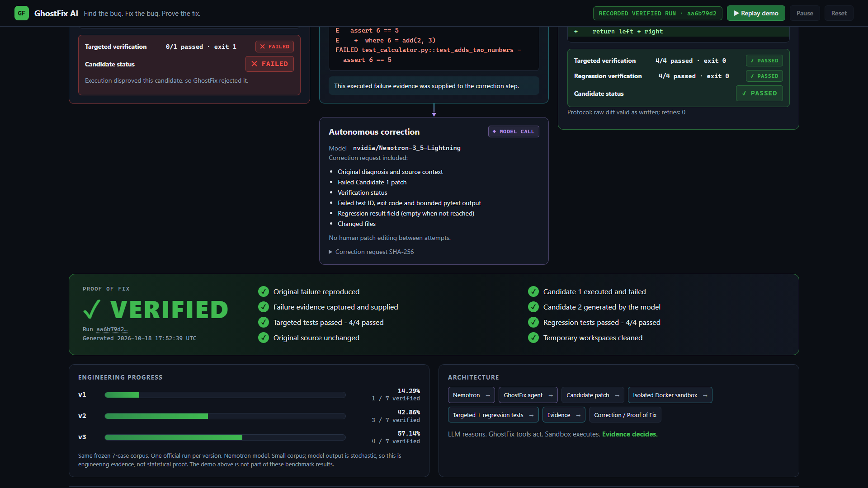Image resolution: width=868 pixels, height=488 pixels.
Task: Click the Recorded Verified Run aa6b79d2 badge
Action: pos(657,13)
